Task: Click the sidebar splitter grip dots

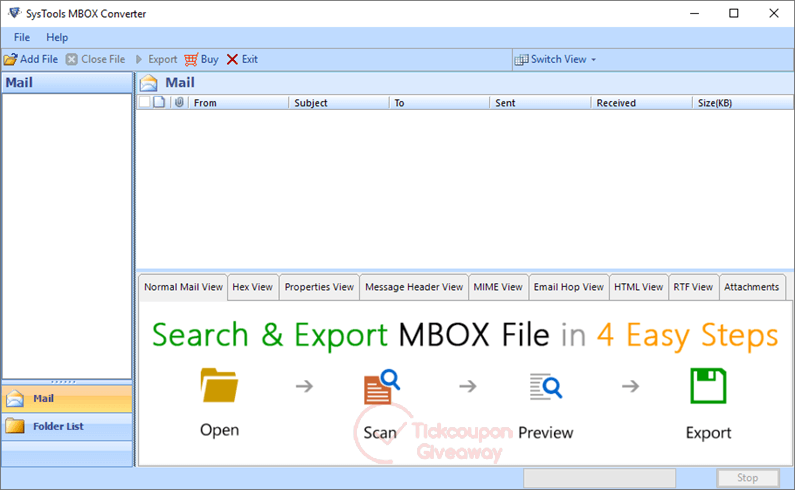Action: (64, 381)
